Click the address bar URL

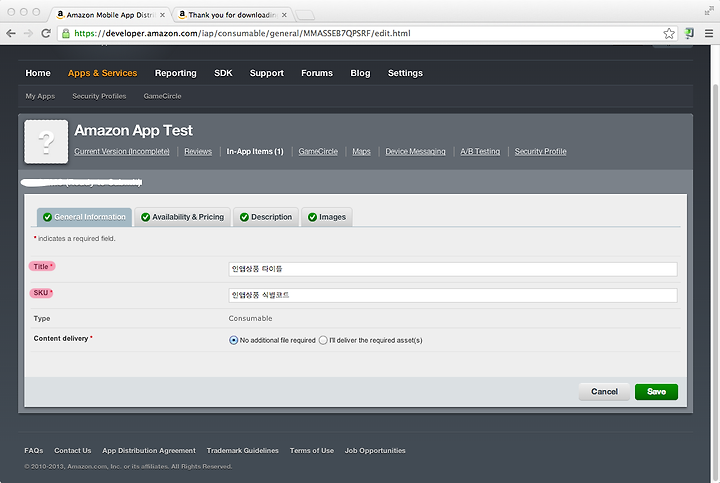click(242, 33)
